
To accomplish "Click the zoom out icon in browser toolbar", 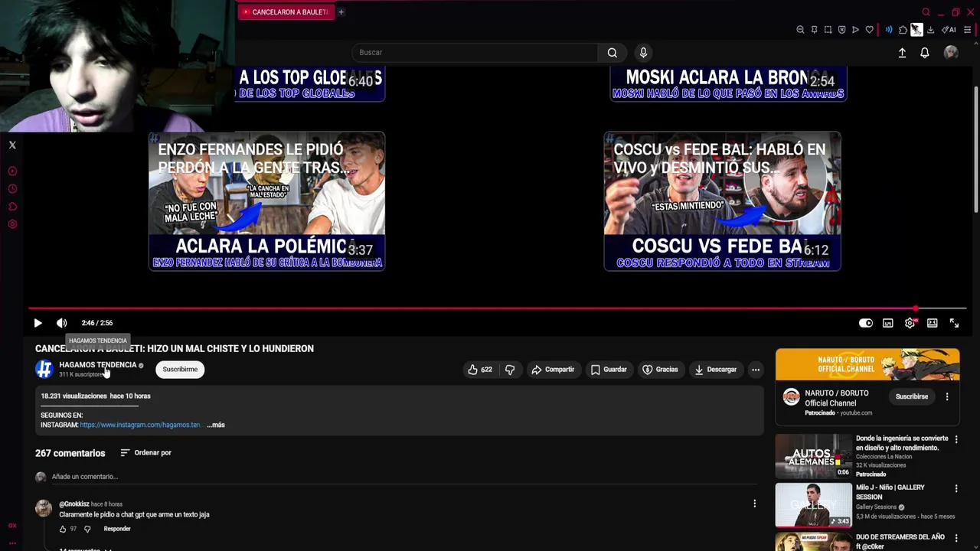I will (x=800, y=30).
